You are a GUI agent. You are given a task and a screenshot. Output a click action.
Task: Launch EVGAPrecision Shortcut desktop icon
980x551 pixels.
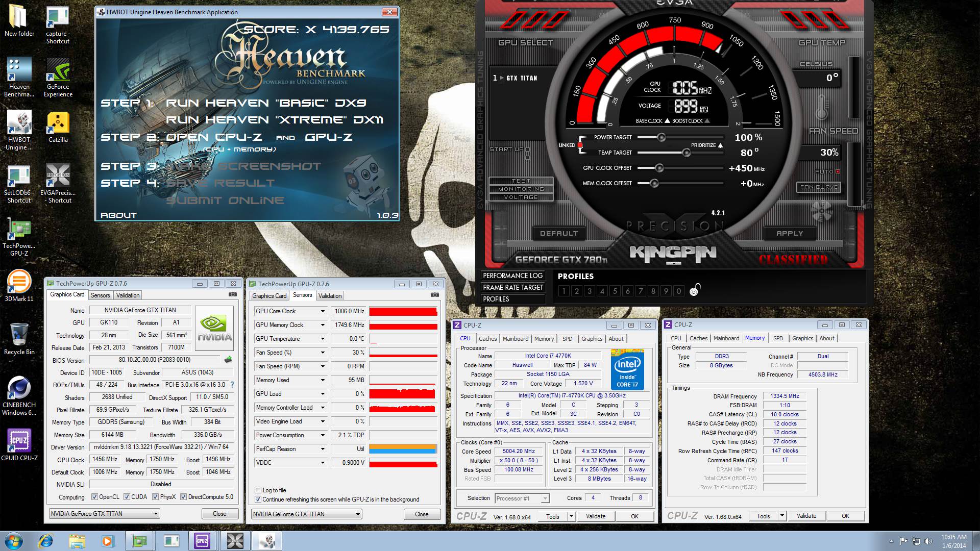pos(58,184)
